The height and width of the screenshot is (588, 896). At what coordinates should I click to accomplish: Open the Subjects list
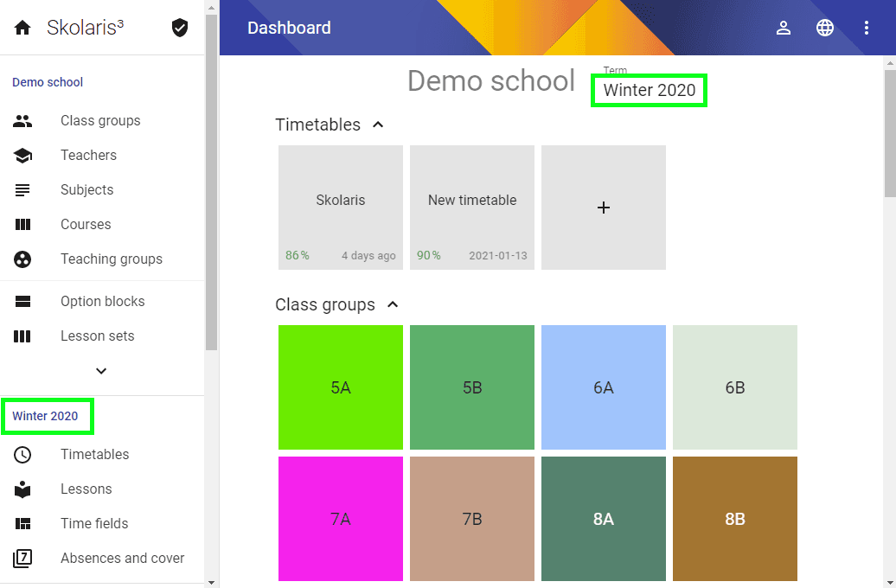point(87,189)
